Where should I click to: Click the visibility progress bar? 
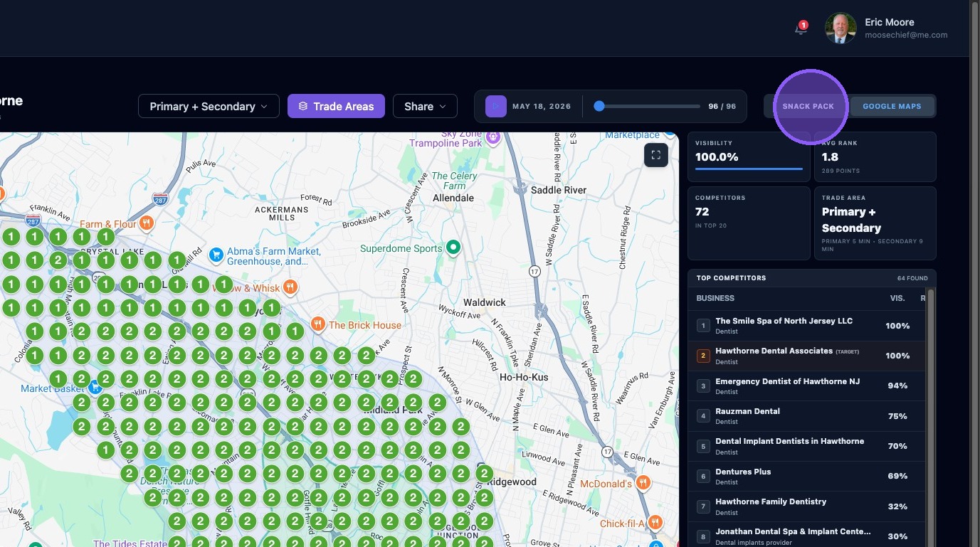pyautogui.click(x=749, y=169)
